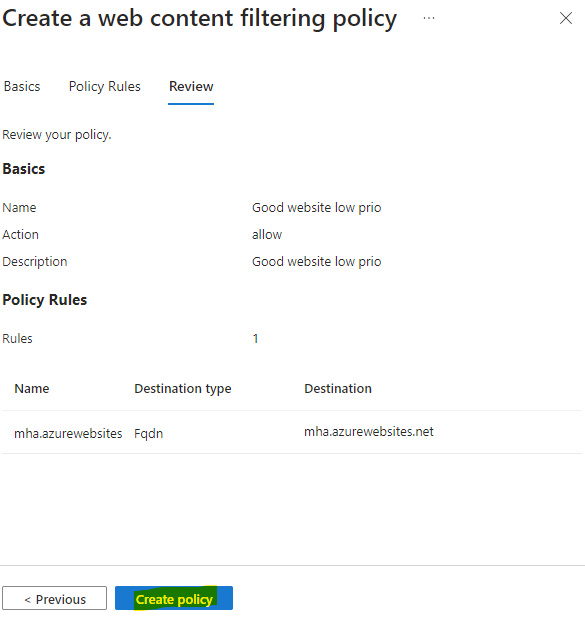Sort by the Name column header

(32, 389)
